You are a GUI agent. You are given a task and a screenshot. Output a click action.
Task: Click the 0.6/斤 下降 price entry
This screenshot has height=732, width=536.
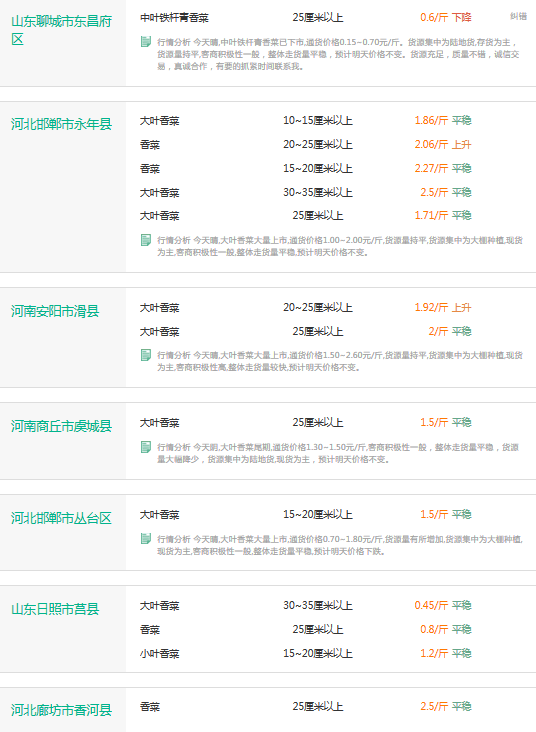coord(446,18)
